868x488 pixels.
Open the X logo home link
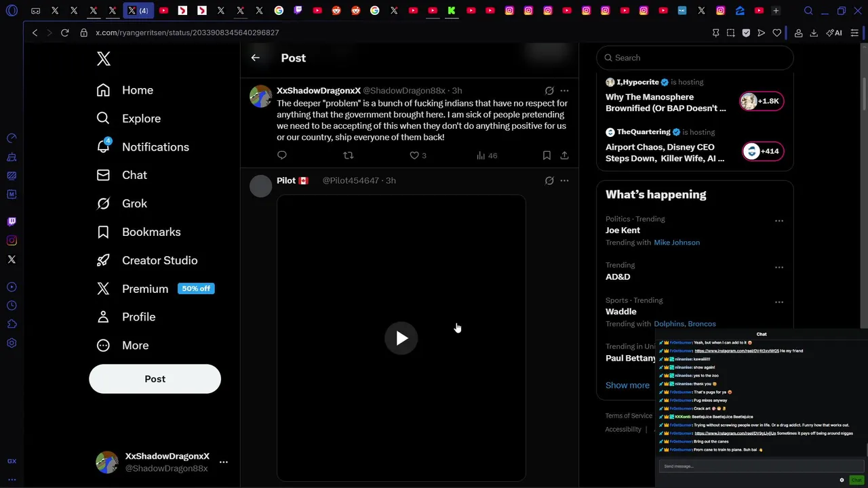point(103,58)
